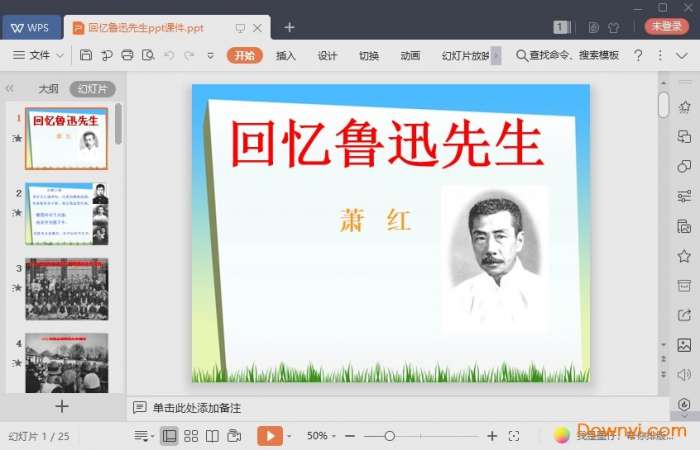Image resolution: width=700 pixels, height=450 pixels.
Task: Select the 插入 ribbon tab
Action: coord(286,56)
